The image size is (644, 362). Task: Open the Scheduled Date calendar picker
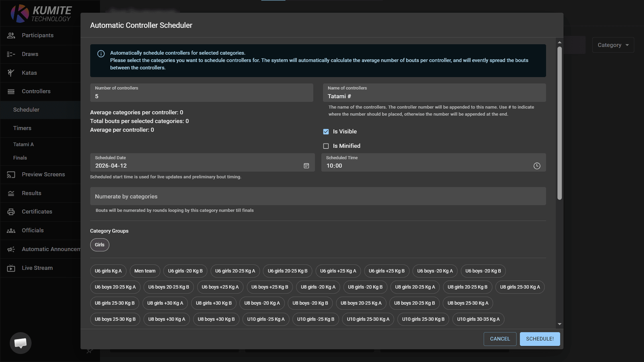(x=306, y=166)
